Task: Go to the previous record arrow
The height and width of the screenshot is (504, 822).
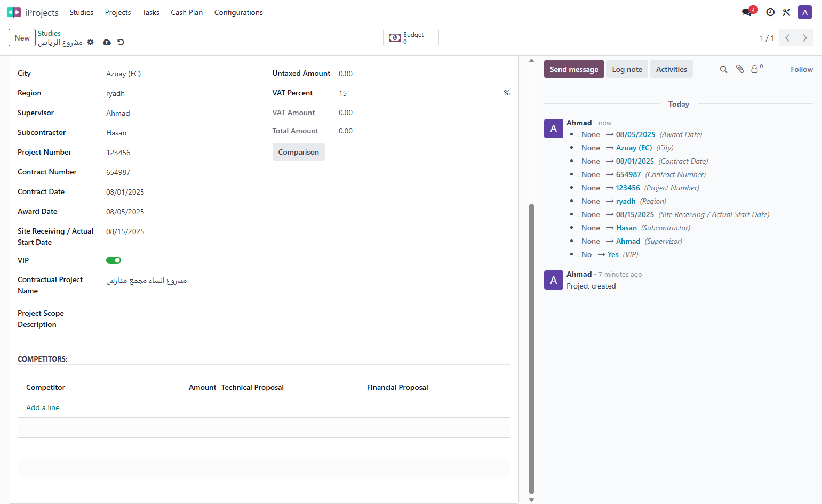Action: click(x=787, y=38)
